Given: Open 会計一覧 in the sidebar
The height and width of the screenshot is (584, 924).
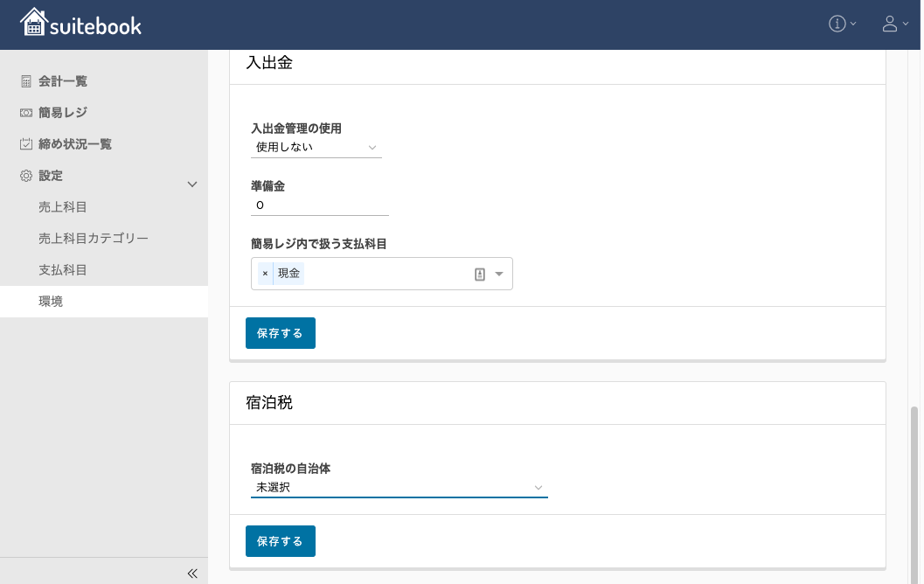Looking at the screenshot, I should click(63, 81).
